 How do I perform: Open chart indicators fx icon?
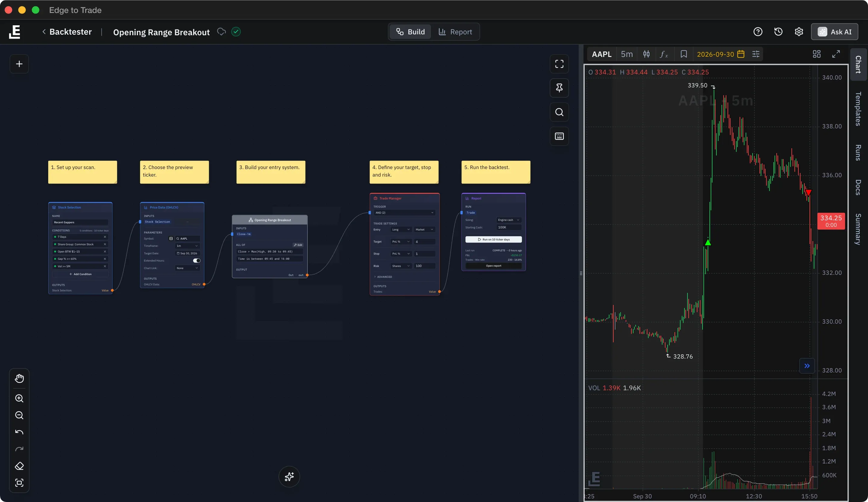coord(663,54)
